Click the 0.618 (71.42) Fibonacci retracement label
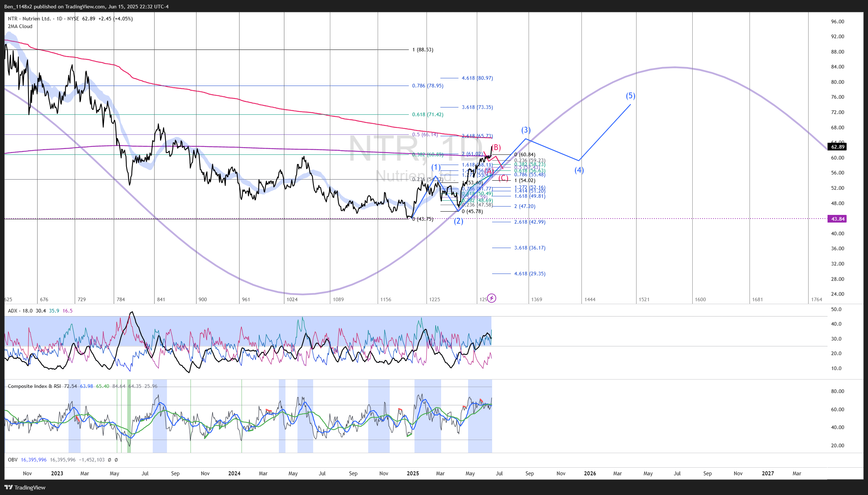The width and height of the screenshot is (868, 495). [428, 114]
